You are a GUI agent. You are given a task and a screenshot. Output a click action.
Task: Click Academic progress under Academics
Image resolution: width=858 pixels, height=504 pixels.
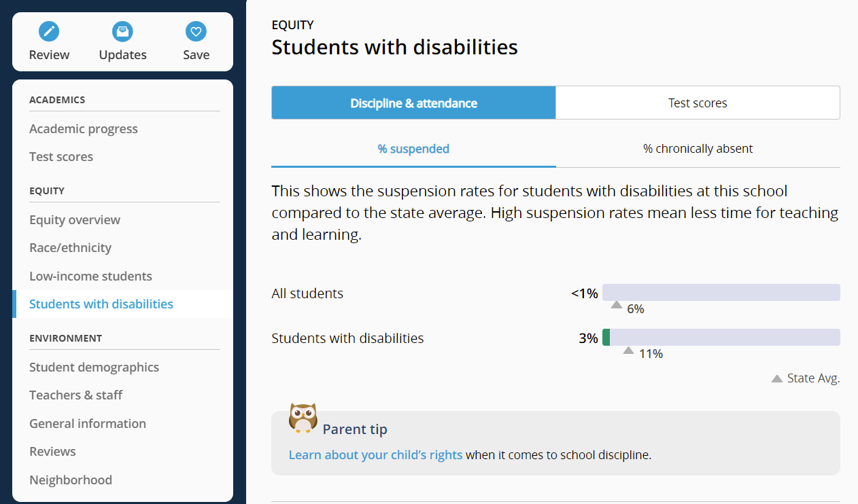click(84, 128)
